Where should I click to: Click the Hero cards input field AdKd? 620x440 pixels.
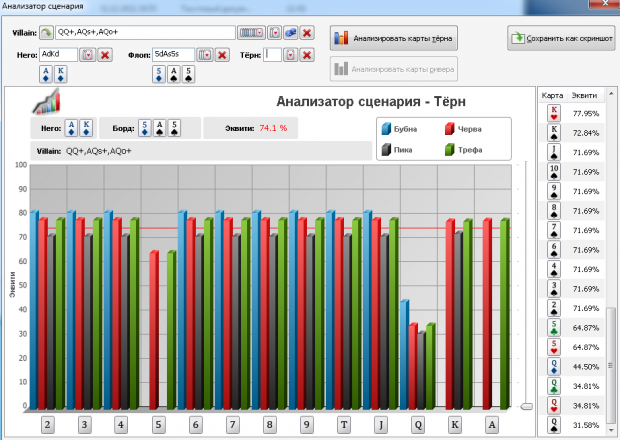click(58, 55)
